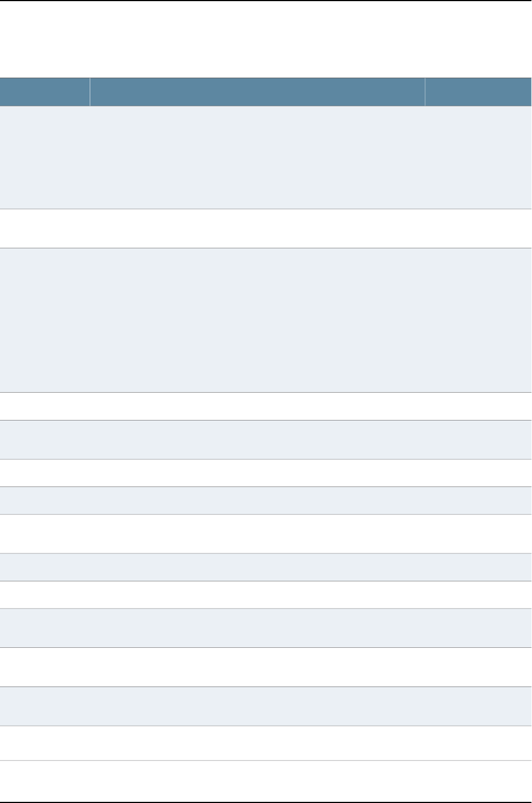
Task: Click the wide middle column header cell
Action: pyautogui.click(x=257, y=92)
